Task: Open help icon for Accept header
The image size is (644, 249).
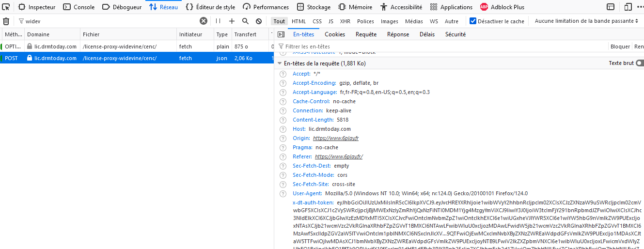Action: coord(283,74)
